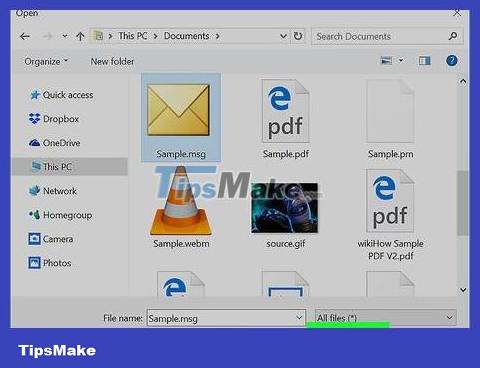Select Quick access in sidebar
The image size is (480, 368).
click(x=62, y=95)
